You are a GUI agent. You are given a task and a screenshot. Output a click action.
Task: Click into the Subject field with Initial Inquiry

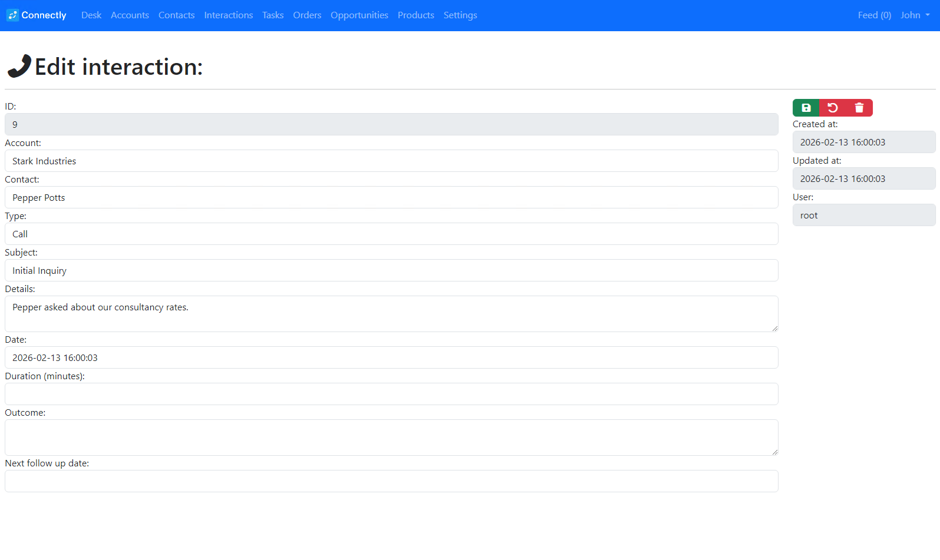tap(391, 270)
